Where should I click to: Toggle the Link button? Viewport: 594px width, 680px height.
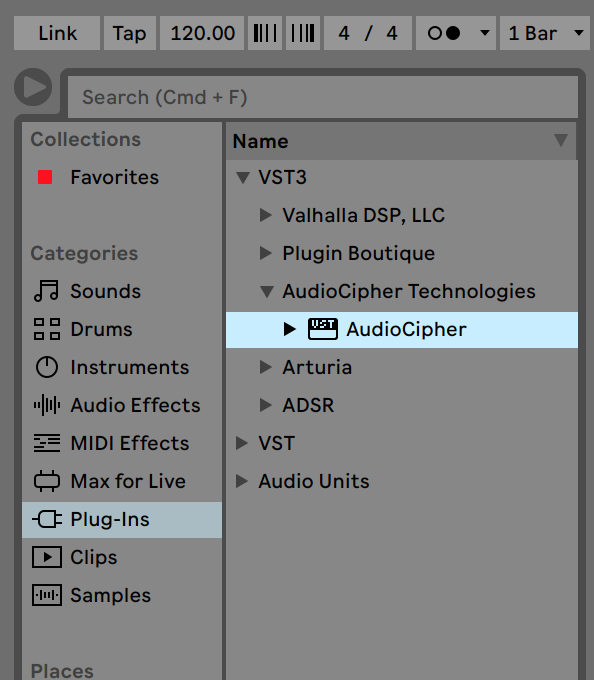tap(57, 33)
